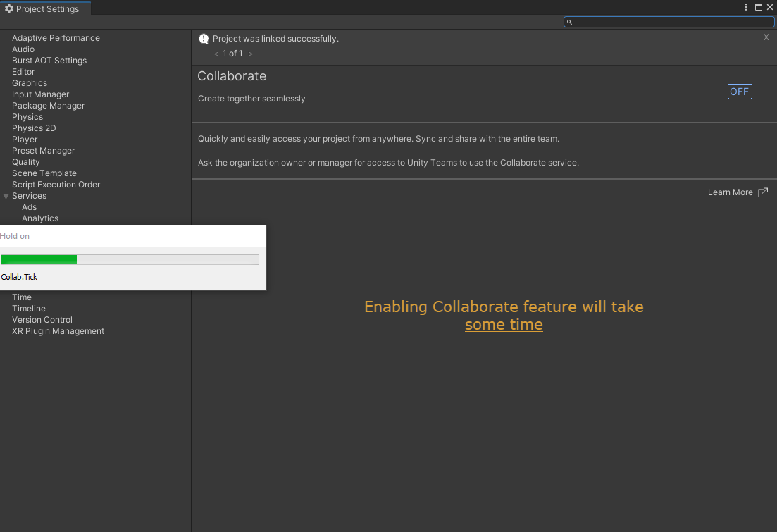The width and height of the screenshot is (777, 532).
Task: Open XR Plugin Management
Action: [58, 331]
